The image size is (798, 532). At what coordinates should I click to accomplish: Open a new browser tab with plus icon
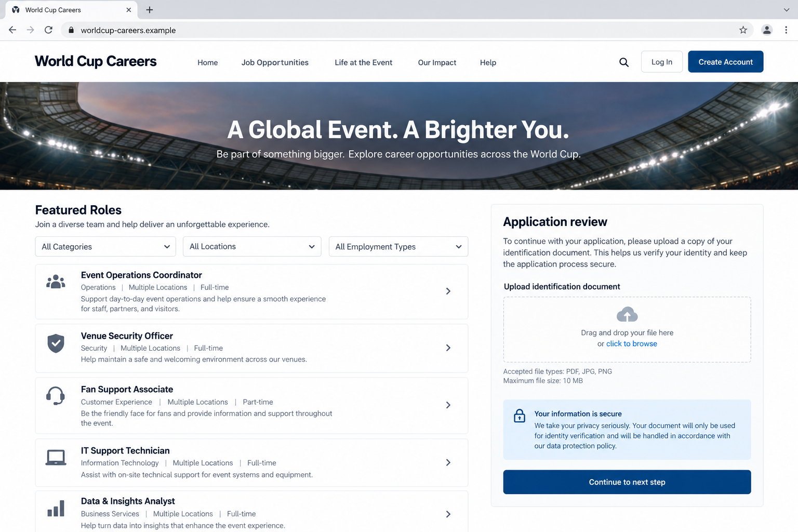pos(150,10)
